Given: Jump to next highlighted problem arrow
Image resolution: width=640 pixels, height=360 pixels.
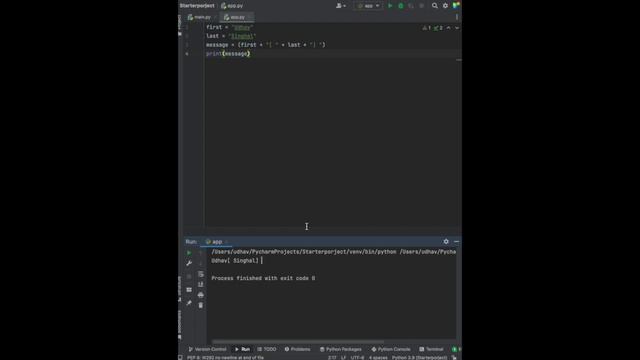Looking at the screenshot, I should tap(457, 28).
